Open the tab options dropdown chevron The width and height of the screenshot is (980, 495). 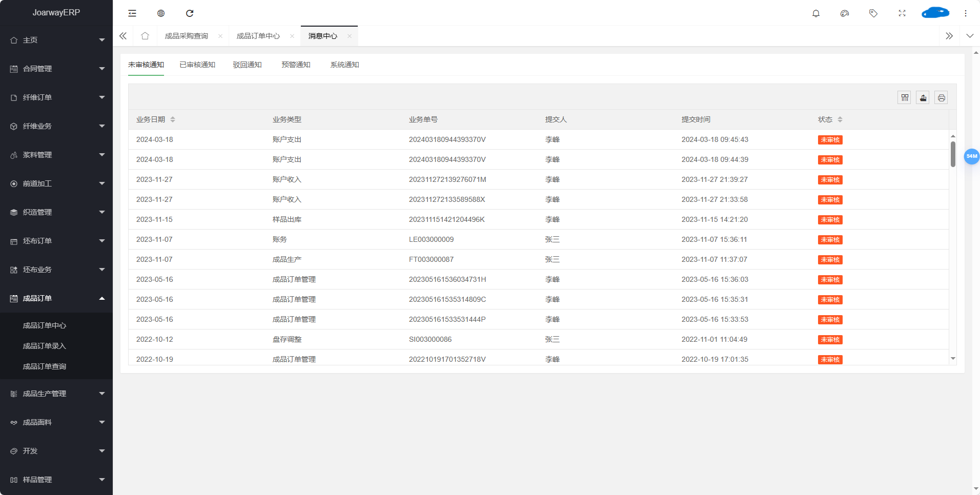tap(970, 36)
